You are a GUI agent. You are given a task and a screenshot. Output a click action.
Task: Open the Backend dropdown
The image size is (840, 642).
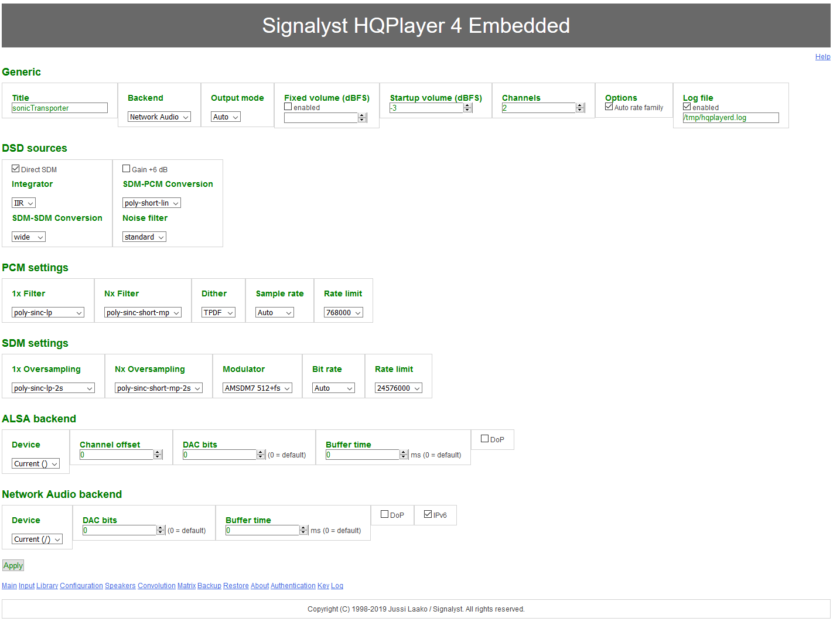coord(159,117)
